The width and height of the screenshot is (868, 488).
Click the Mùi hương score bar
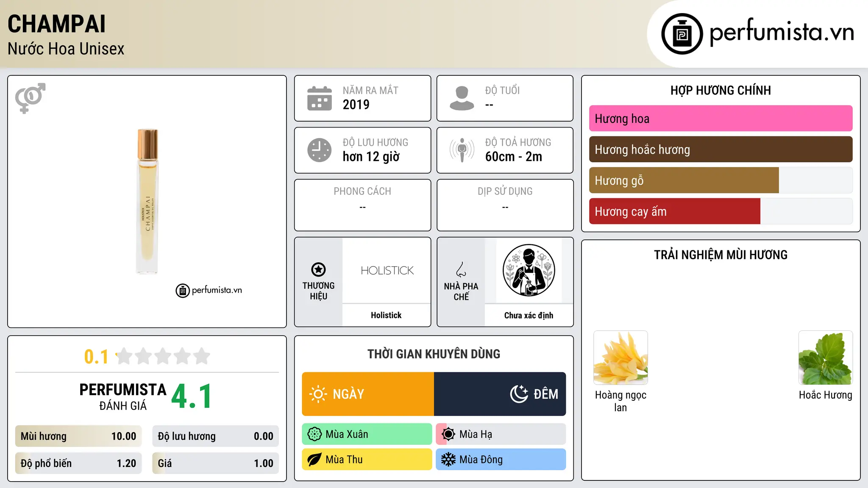tap(78, 436)
